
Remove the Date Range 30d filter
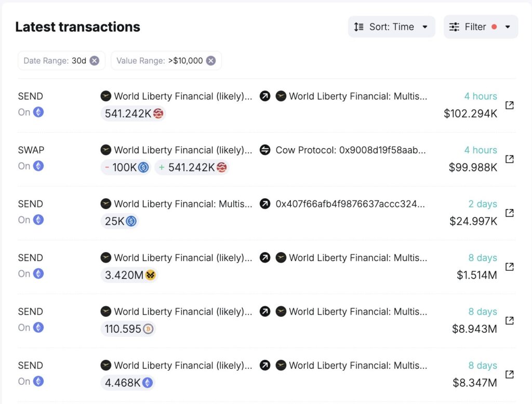(94, 61)
